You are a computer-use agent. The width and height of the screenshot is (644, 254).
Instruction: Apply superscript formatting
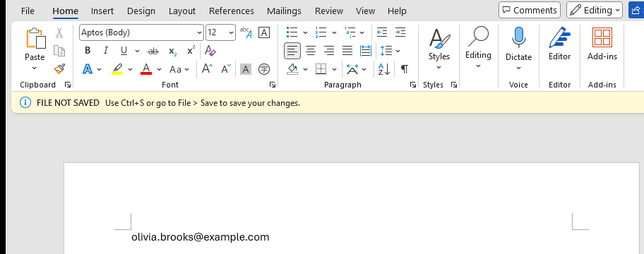point(191,51)
